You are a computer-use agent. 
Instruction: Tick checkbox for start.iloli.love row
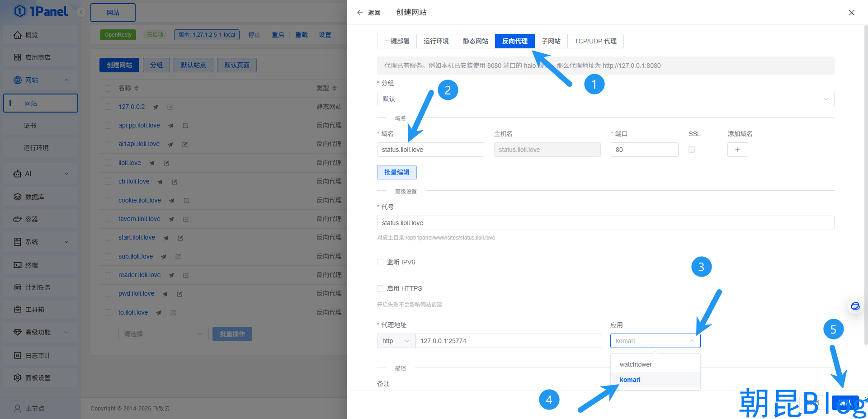pyautogui.click(x=108, y=238)
